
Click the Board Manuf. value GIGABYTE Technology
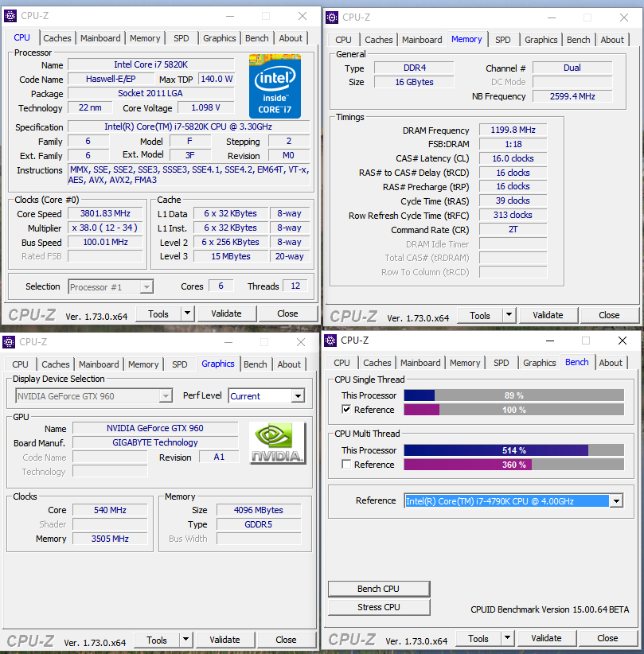click(155, 442)
